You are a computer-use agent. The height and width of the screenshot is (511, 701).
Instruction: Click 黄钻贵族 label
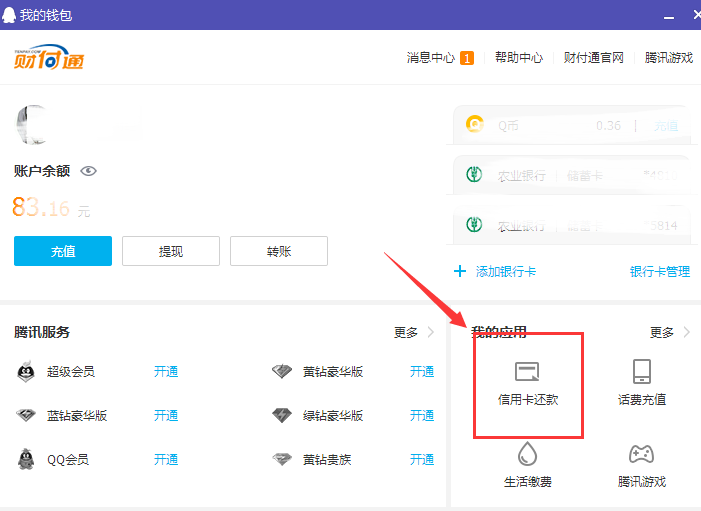pyautogui.click(x=327, y=459)
